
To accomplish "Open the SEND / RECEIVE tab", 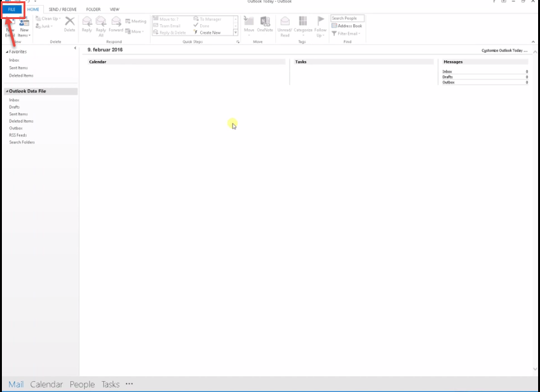I will (x=63, y=10).
